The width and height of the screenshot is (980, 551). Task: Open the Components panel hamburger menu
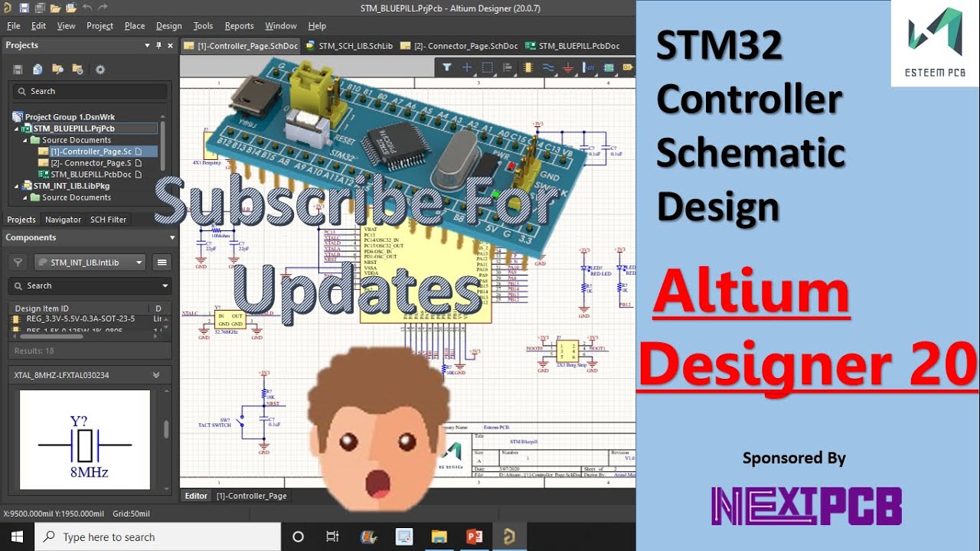pos(162,262)
